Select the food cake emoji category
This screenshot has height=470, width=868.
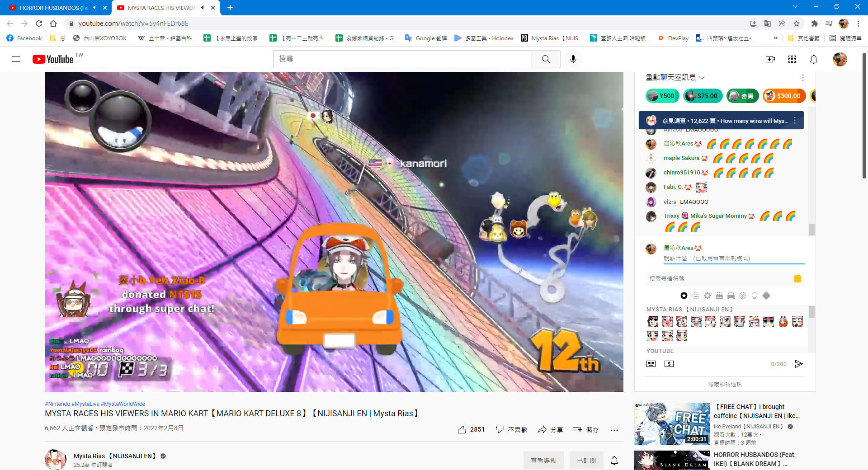(719, 296)
